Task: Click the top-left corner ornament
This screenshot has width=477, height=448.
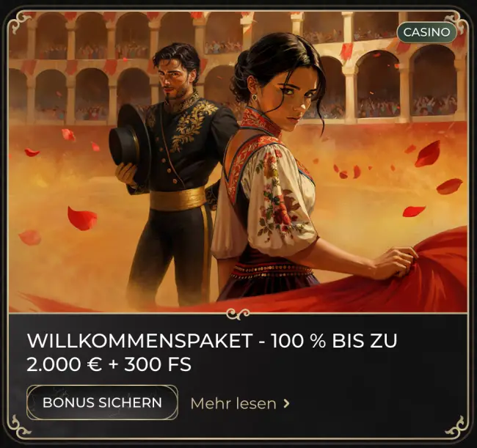Action: coord(21,22)
